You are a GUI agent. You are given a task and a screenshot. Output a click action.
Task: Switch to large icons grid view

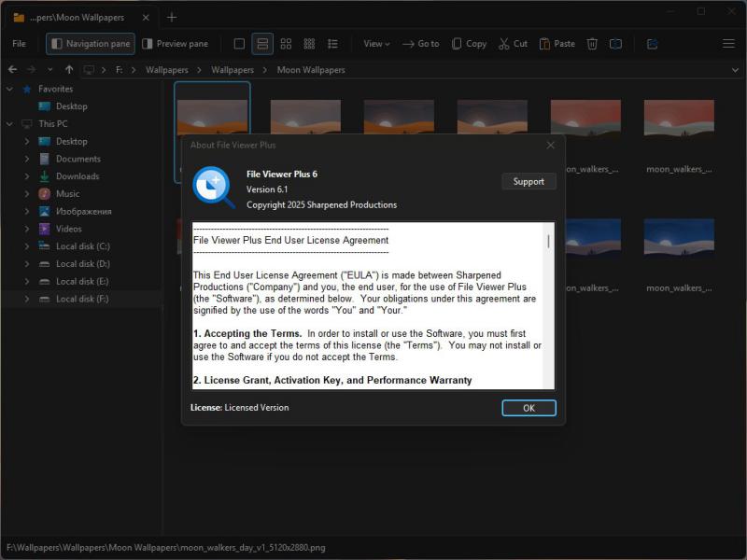tap(286, 44)
